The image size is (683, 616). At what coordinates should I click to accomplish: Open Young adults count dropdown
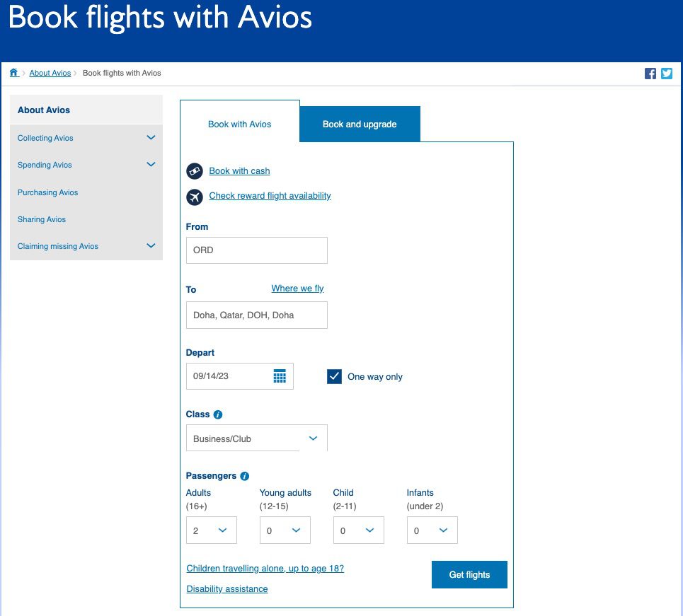285,530
